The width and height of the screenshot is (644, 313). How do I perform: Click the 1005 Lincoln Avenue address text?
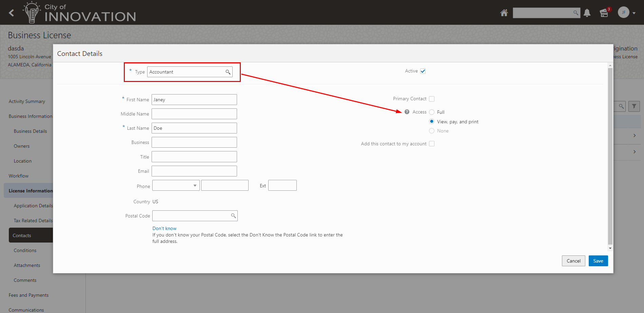click(x=30, y=57)
